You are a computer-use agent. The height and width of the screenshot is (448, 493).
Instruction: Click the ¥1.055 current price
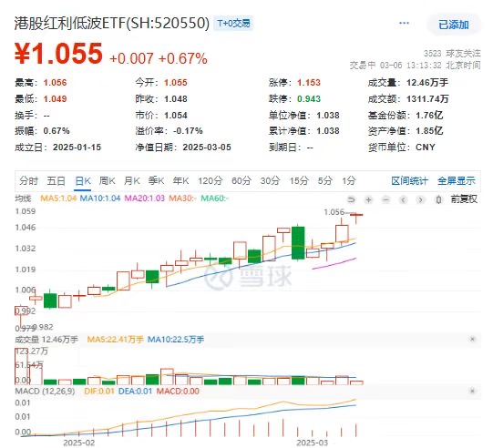pyautogui.click(x=59, y=54)
